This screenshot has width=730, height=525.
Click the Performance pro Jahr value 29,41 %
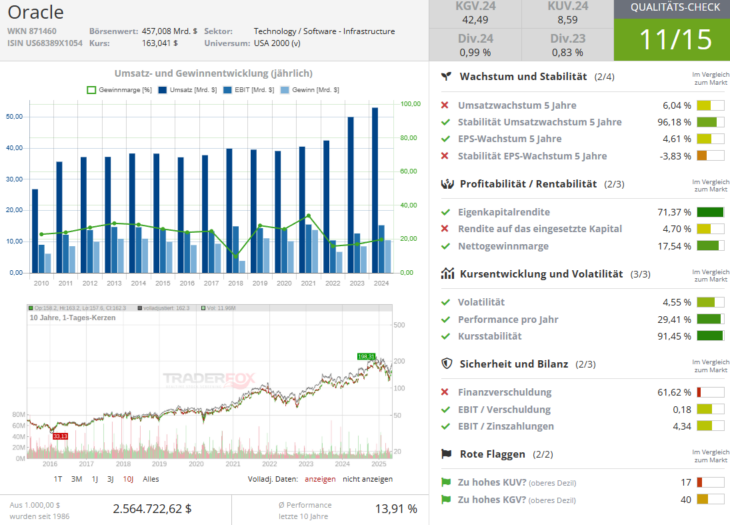click(x=674, y=320)
